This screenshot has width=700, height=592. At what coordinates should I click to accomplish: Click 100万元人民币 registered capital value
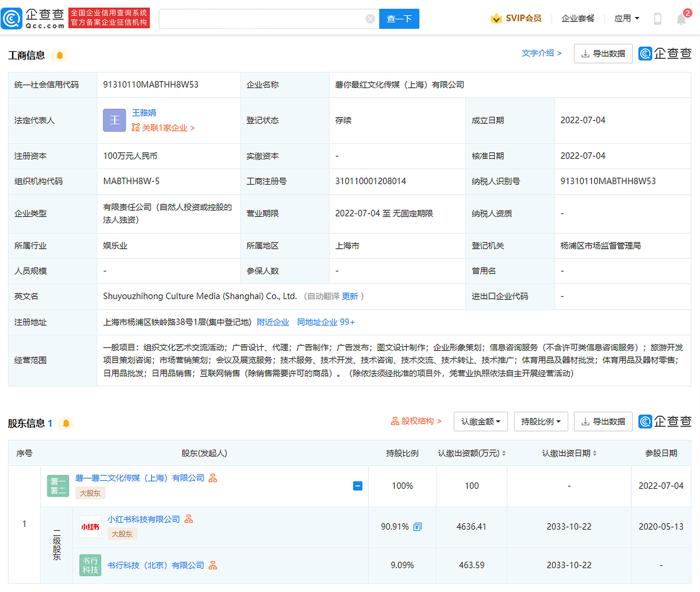[x=130, y=156]
